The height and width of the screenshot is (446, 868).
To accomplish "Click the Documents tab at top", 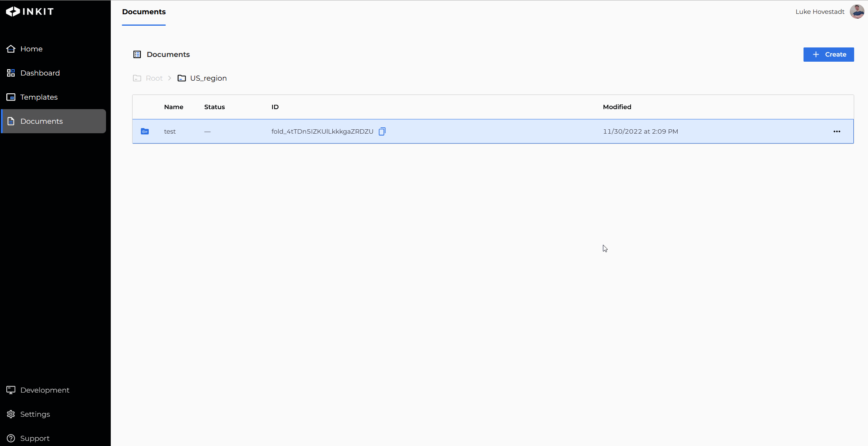I will 144,12.
